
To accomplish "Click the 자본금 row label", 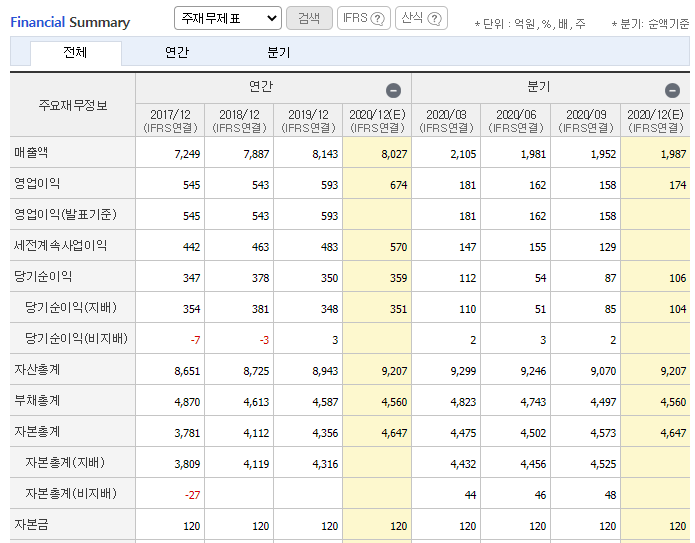I will (31, 525).
